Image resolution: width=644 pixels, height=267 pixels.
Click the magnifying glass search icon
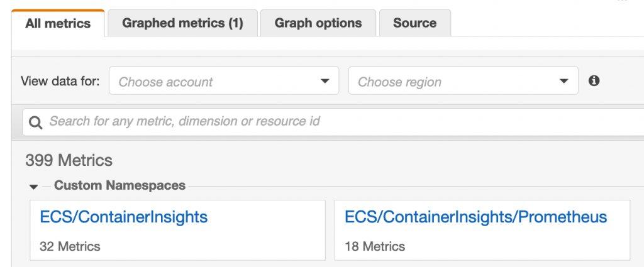[36, 121]
